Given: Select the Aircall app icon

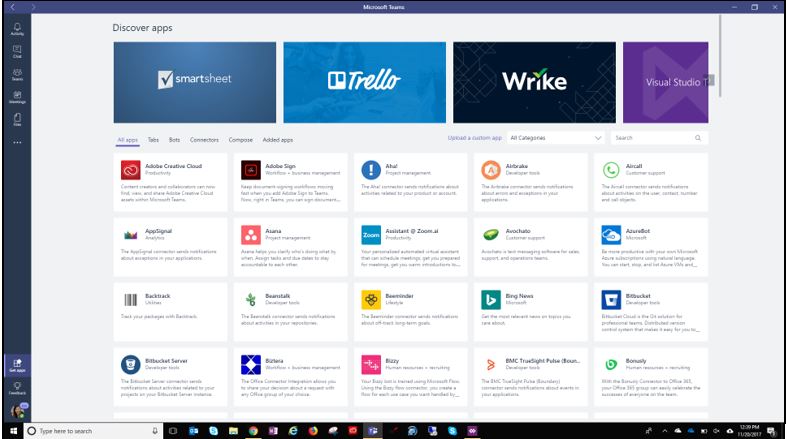Looking at the screenshot, I should point(611,170).
